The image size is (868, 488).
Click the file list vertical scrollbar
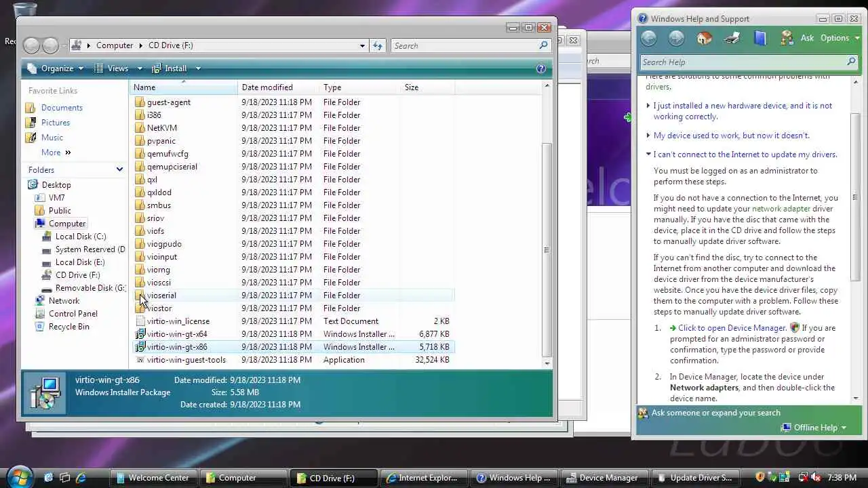(547, 250)
